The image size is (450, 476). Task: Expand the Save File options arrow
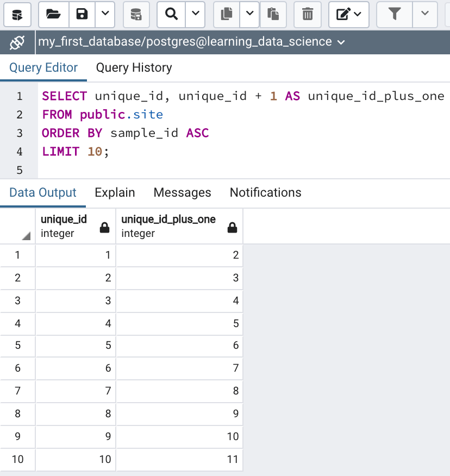[x=105, y=14]
